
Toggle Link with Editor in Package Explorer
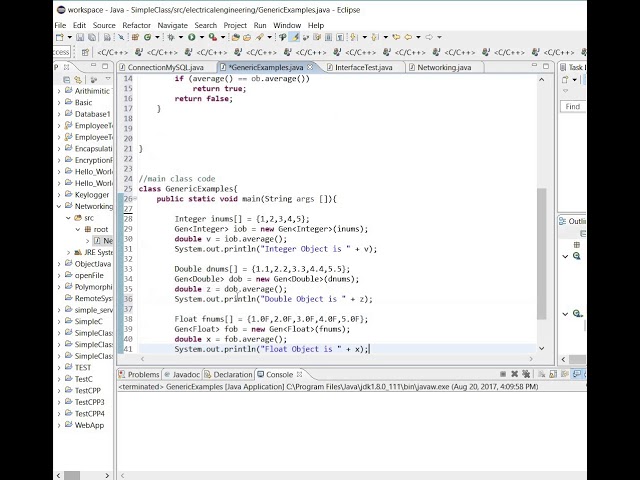[x=78, y=79]
